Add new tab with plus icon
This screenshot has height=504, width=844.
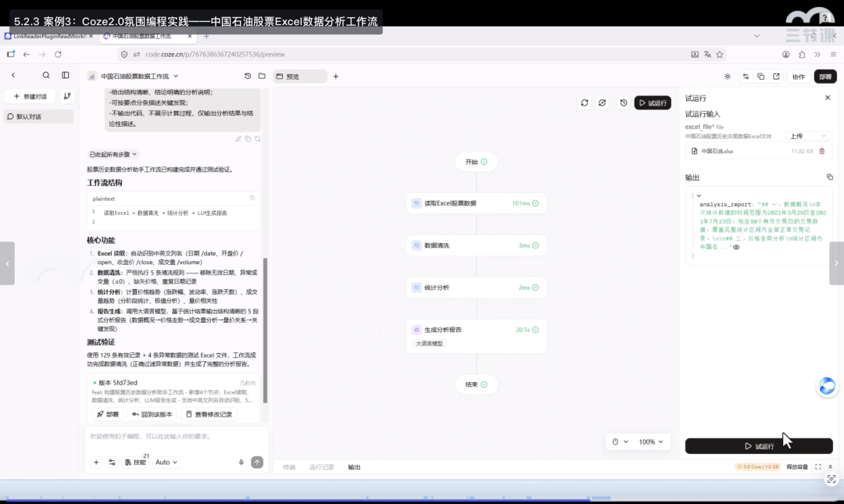336,77
